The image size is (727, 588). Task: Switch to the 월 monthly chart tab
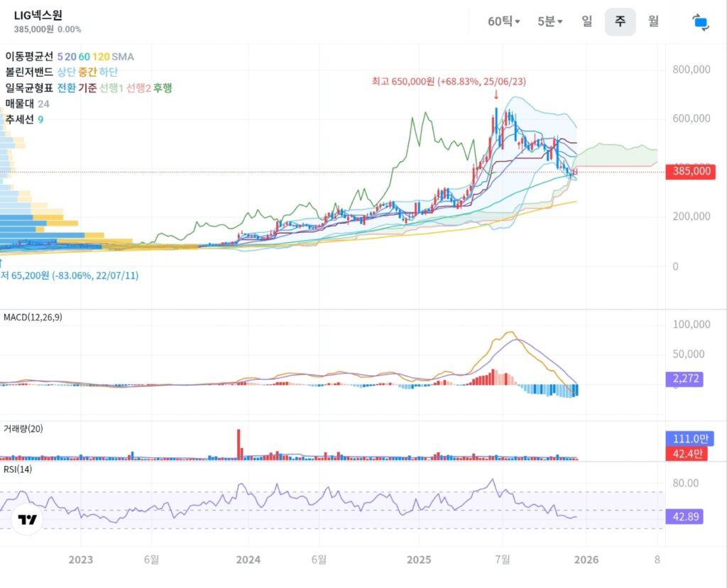click(653, 21)
